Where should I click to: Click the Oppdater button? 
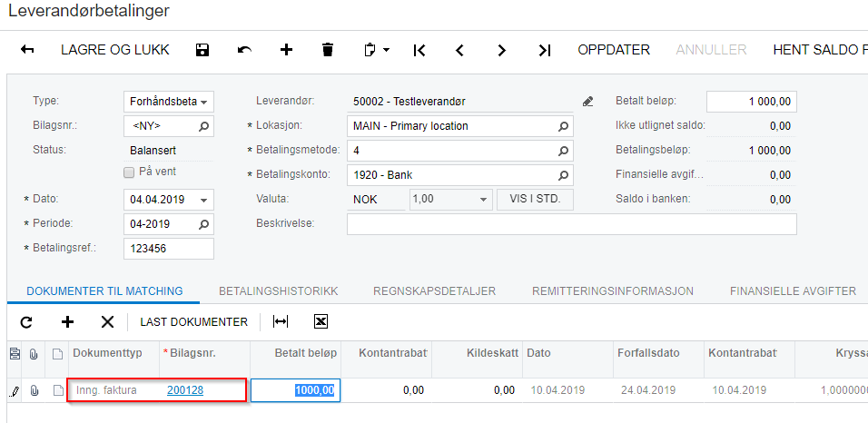[614, 50]
